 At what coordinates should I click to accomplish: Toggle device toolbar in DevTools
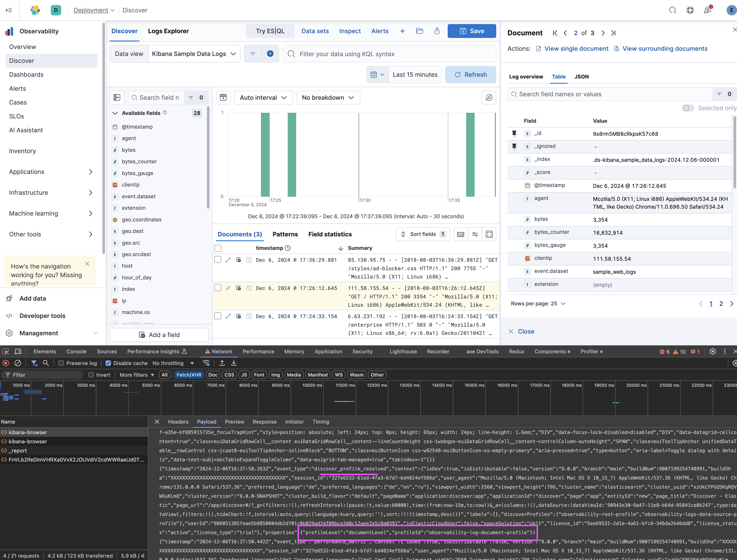pyautogui.click(x=18, y=351)
